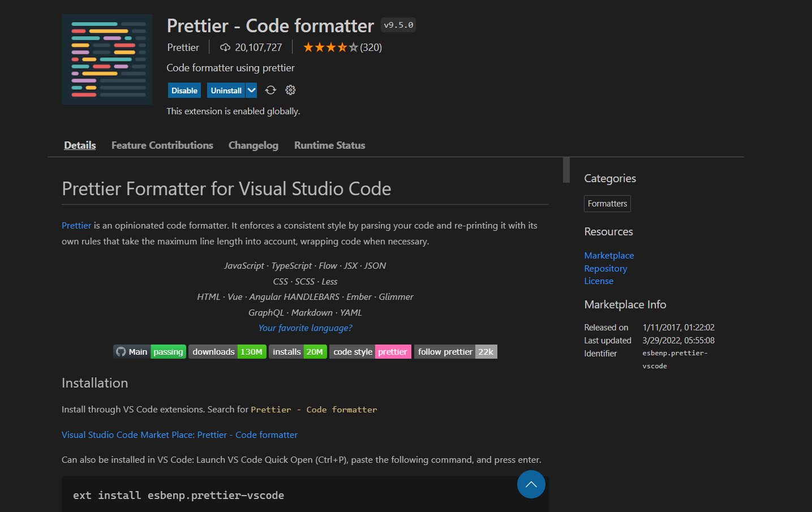Viewport: 812px width, 512px height.
Task: Click the details pane scrollbar thumb
Action: [x=566, y=170]
